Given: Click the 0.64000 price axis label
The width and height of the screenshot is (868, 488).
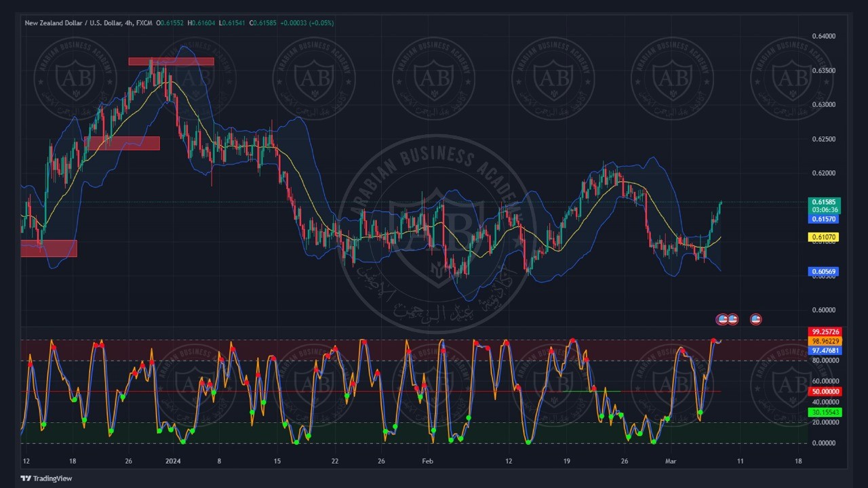Looking at the screenshot, I should (x=824, y=37).
